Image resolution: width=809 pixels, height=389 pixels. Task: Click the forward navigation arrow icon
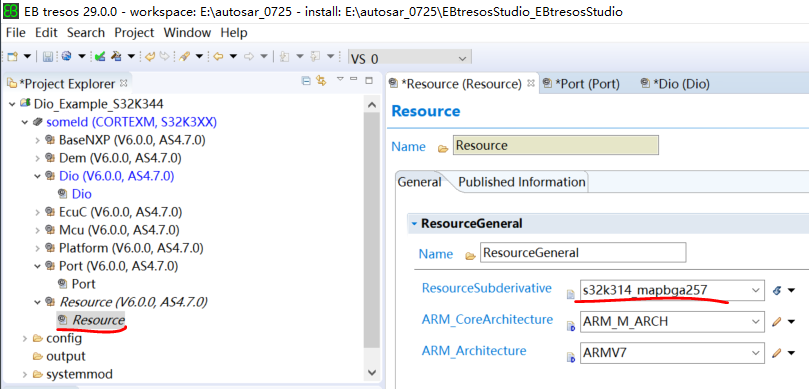tap(249, 56)
